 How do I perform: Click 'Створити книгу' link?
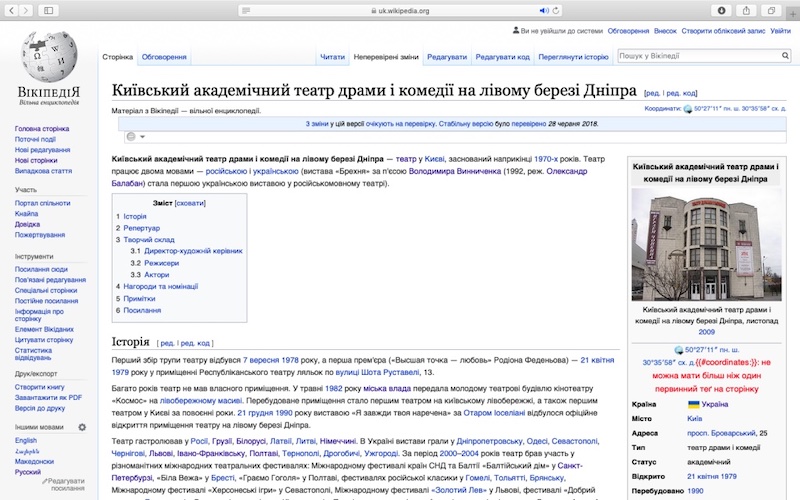[x=39, y=387]
